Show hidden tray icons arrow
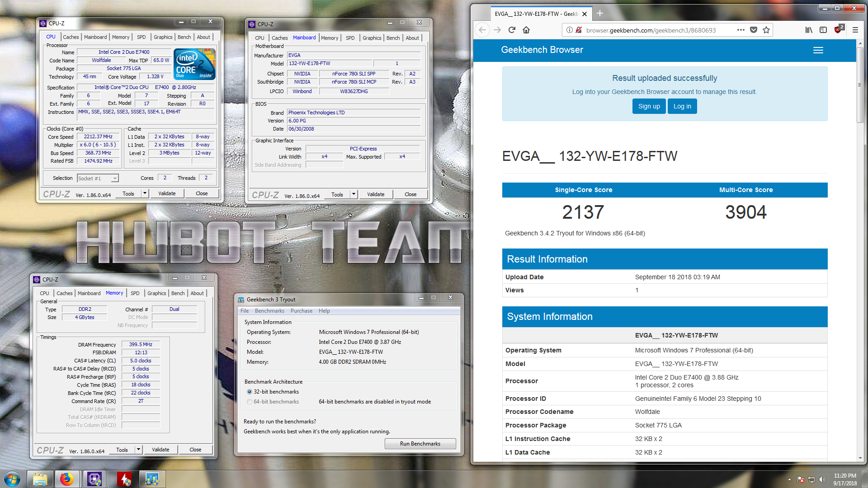 click(790, 479)
